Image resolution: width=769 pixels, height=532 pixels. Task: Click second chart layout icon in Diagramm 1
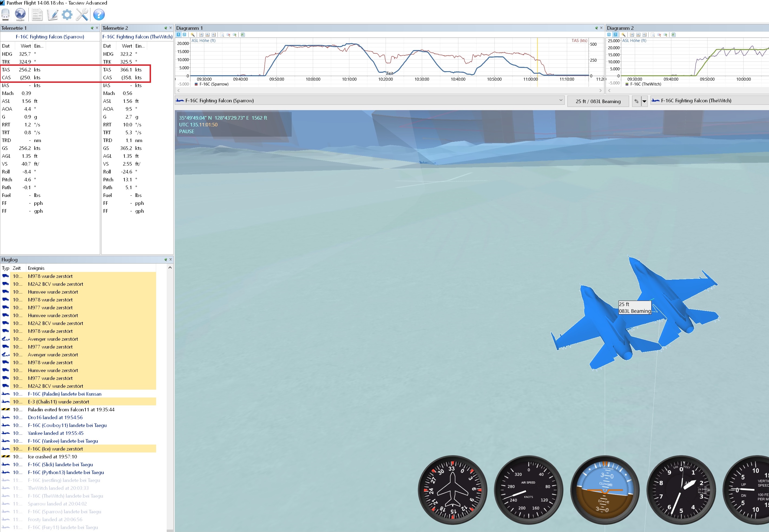(207, 35)
